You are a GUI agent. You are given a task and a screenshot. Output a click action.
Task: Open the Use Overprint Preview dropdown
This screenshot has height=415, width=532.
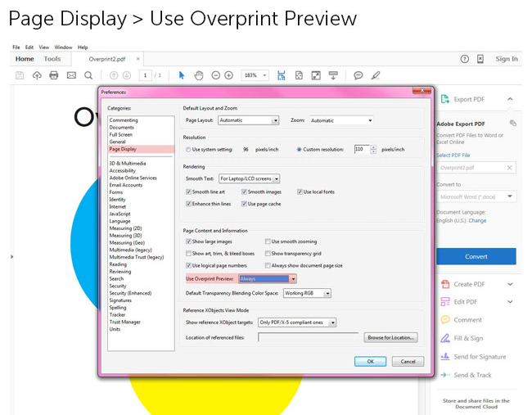click(268, 279)
